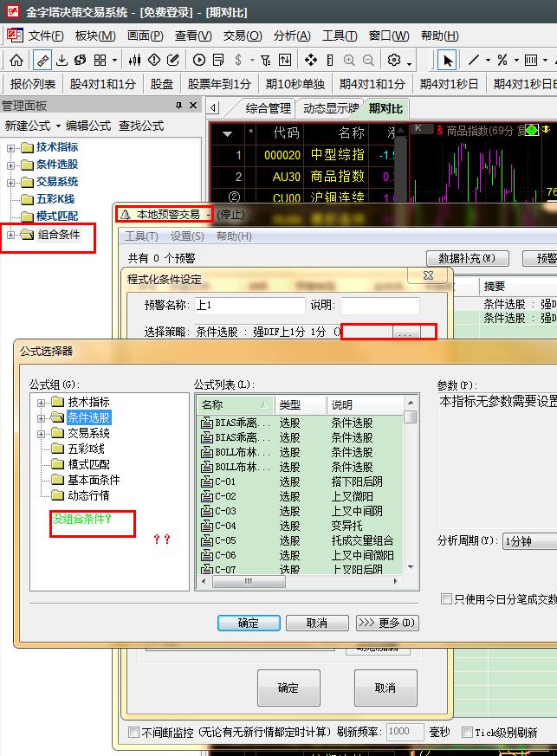This screenshot has height=756, width=557.
Task: Toggle the ruler measure tool icon
Action: (42, 61)
